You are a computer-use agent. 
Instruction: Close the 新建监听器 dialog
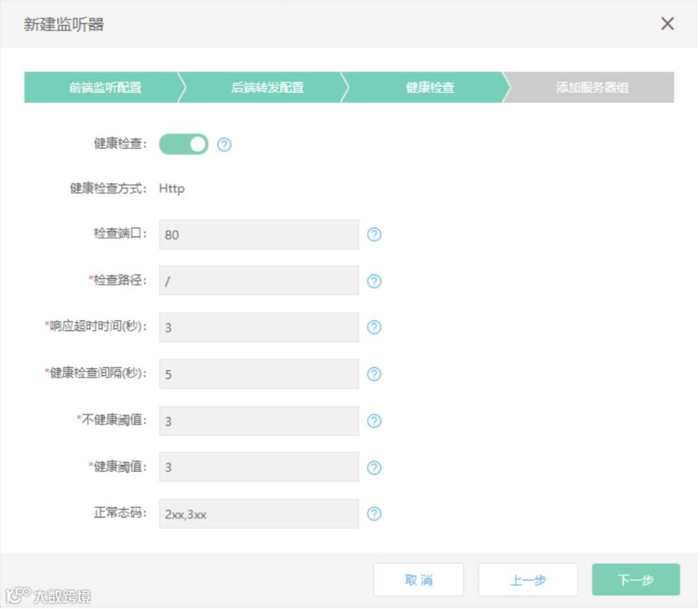click(668, 23)
